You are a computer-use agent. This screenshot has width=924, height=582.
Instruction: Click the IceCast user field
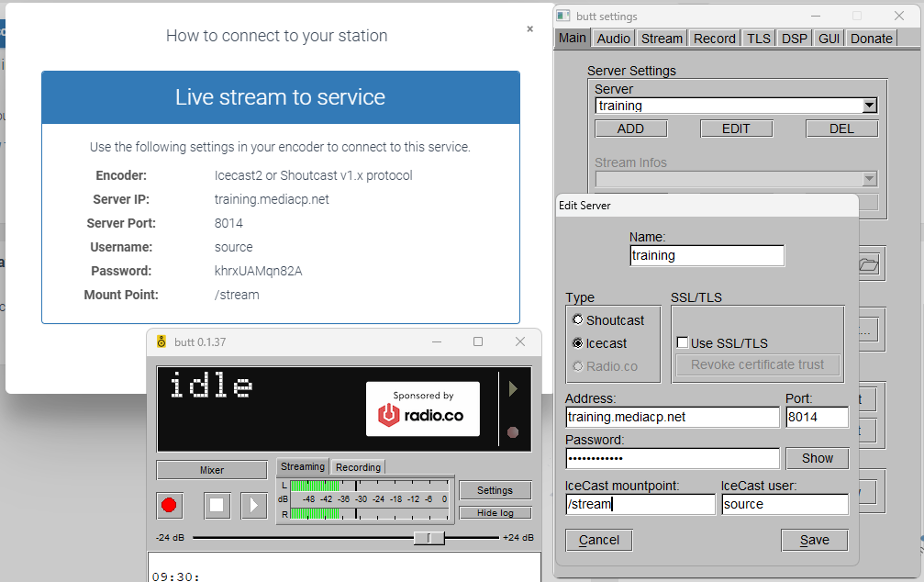click(785, 504)
